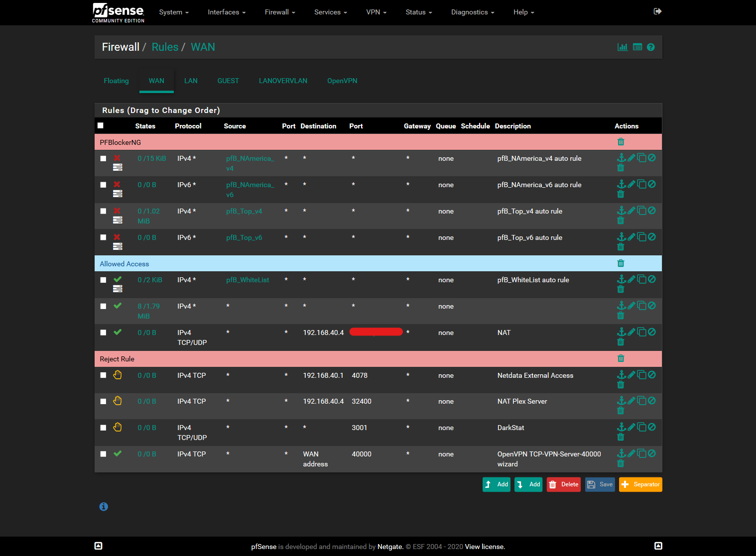Delete the PFBlockerNG separator
Image resolution: width=756 pixels, height=556 pixels.
click(x=621, y=142)
